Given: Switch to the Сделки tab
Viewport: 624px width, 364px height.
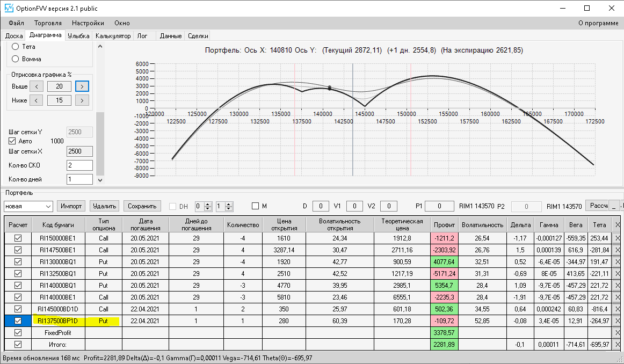Looking at the screenshot, I should (x=198, y=36).
